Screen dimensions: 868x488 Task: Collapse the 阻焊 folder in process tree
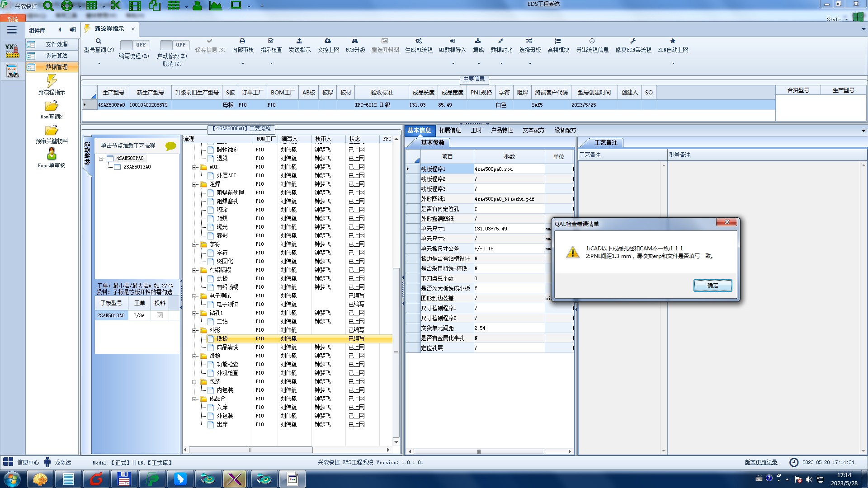195,184
